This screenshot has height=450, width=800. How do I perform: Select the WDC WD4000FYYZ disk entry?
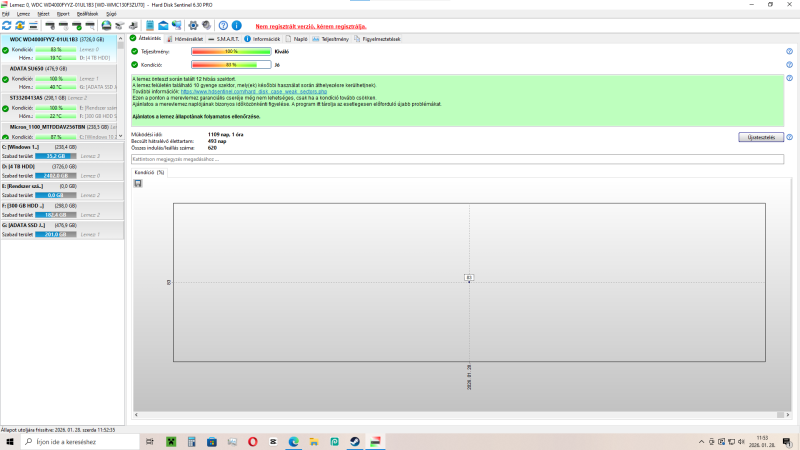point(59,49)
